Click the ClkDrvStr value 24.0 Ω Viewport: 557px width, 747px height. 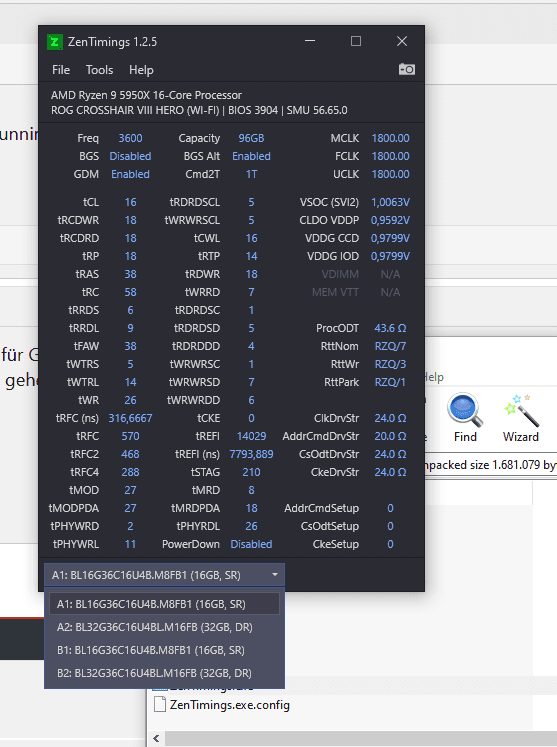pos(390,418)
